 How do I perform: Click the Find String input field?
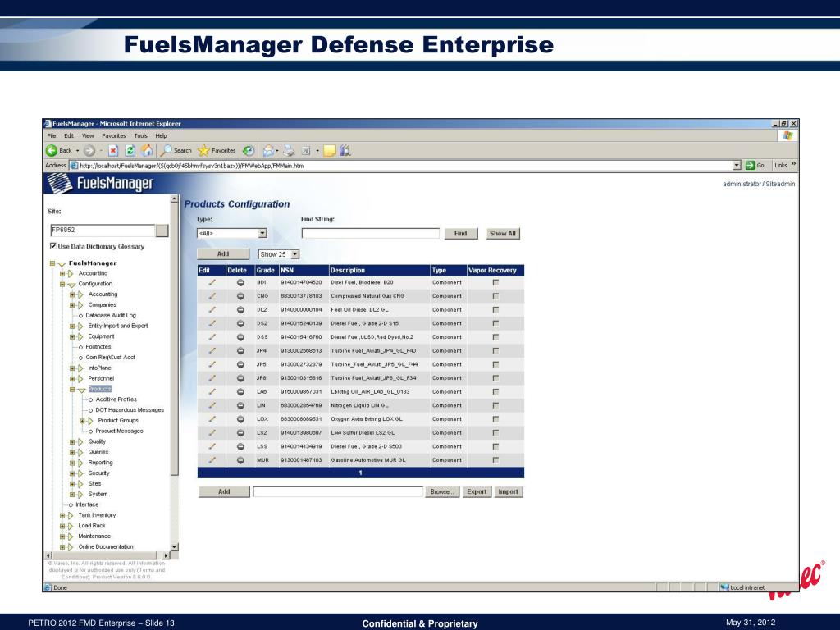tap(370, 233)
